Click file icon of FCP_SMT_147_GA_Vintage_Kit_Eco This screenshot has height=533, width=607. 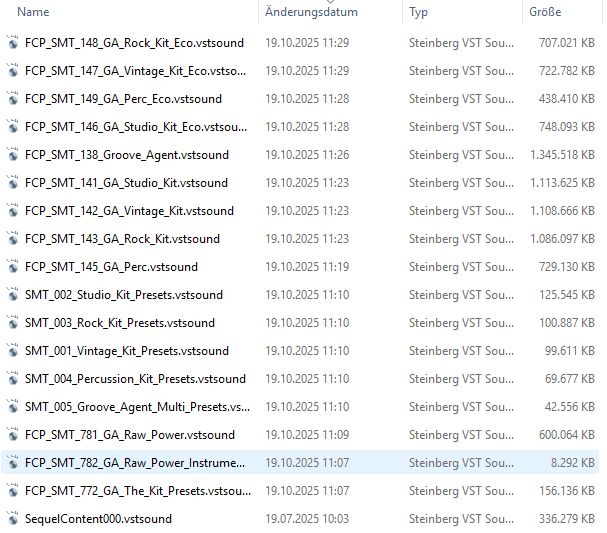tap(13, 71)
